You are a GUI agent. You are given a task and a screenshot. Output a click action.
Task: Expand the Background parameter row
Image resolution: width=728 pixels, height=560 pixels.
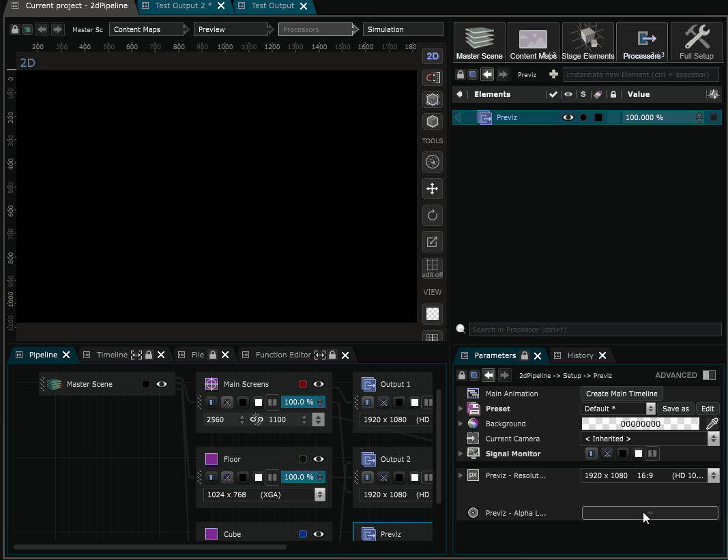pyautogui.click(x=461, y=424)
